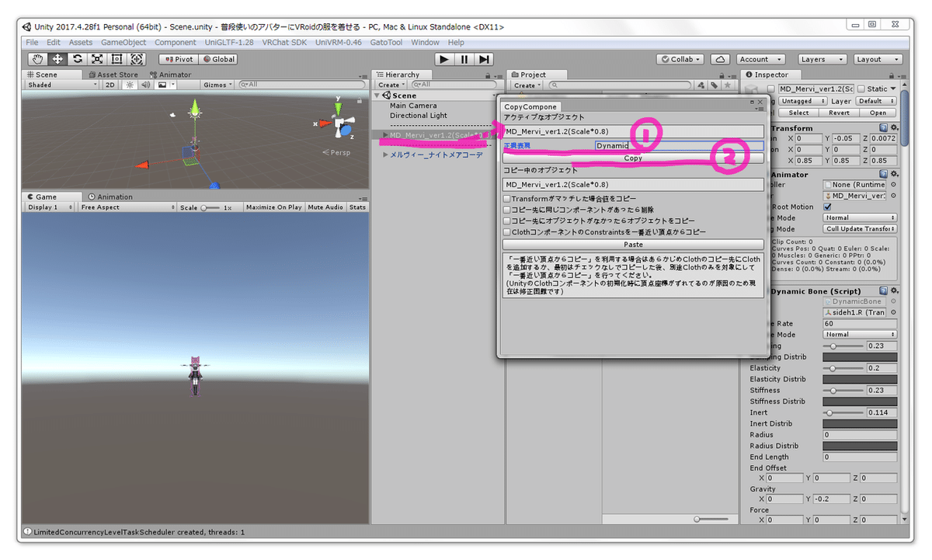Click the Project search by type icon

coord(701,85)
